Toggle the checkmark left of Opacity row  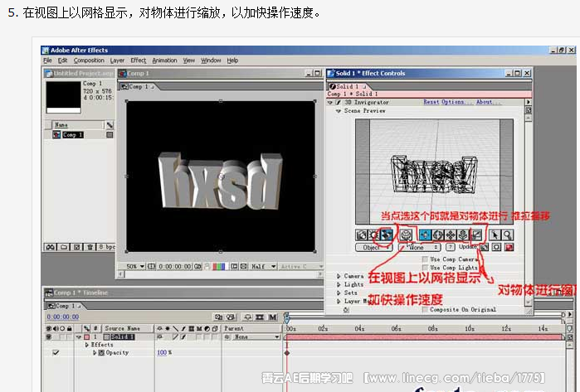(56, 352)
